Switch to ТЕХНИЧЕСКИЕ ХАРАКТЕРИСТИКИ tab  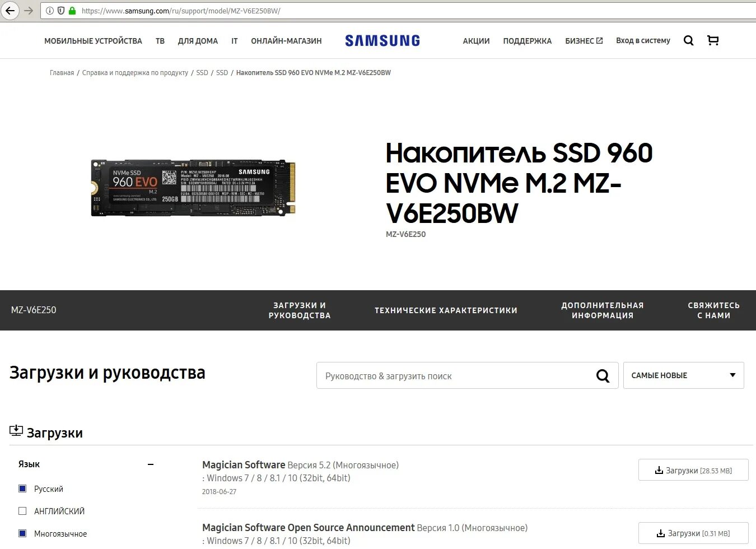pyautogui.click(x=446, y=310)
